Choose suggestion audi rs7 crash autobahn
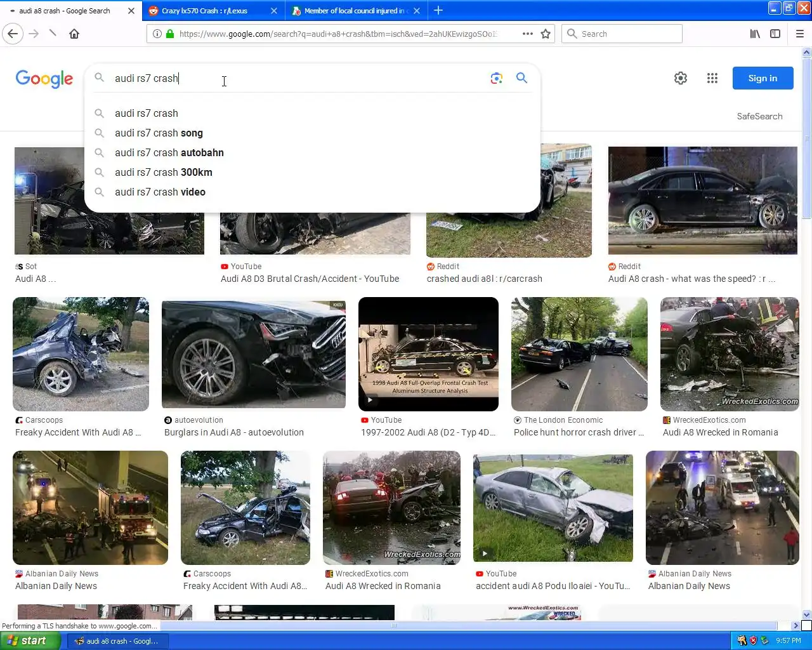Image resolution: width=812 pixels, height=650 pixels. [x=169, y=152]
